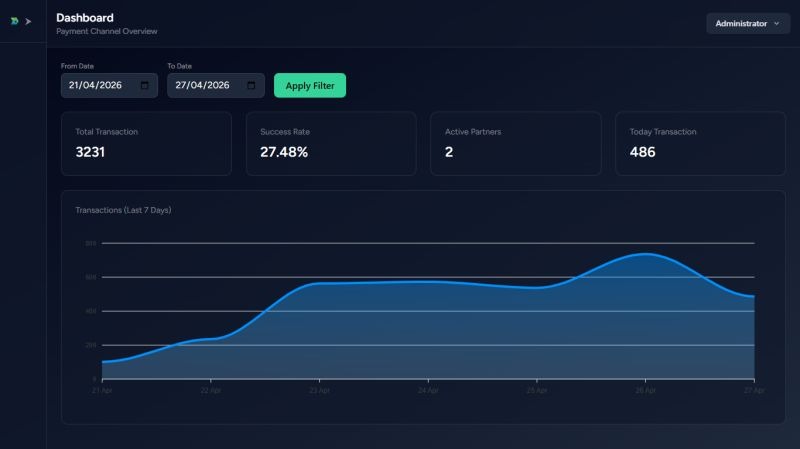Image resolution: width=800 pixels, height=449 pixels.
Task: Click the 3231 total transaction value
Action: click(90, 152)
